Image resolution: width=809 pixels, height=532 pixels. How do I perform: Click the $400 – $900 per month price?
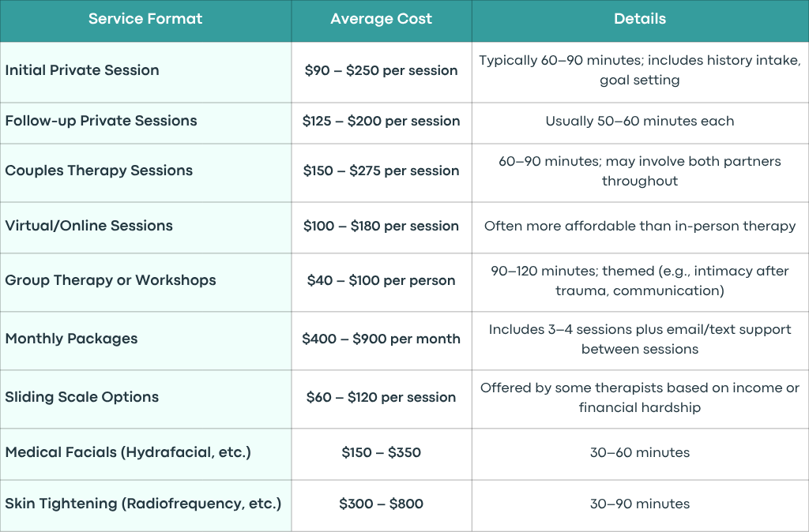tap(382, 339)
